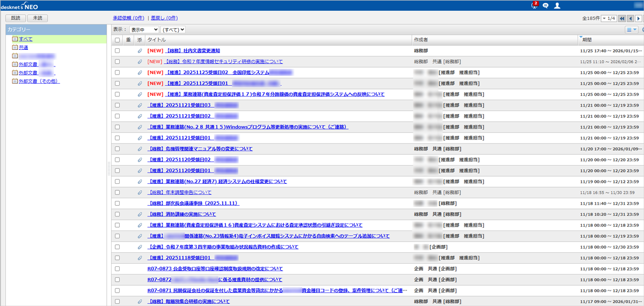The image size is (644, 306).
Task: Open the 表示中 display filter dropdown
Action: pos(144,29)
